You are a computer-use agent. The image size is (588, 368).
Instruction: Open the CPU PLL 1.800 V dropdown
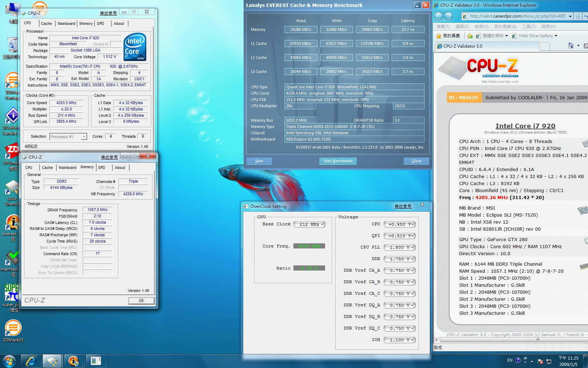tap(399, 247)
